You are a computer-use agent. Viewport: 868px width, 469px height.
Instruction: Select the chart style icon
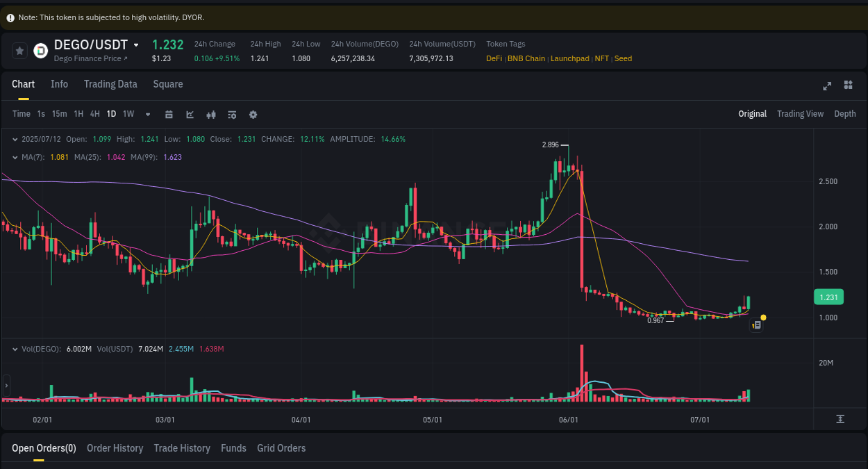190,114
